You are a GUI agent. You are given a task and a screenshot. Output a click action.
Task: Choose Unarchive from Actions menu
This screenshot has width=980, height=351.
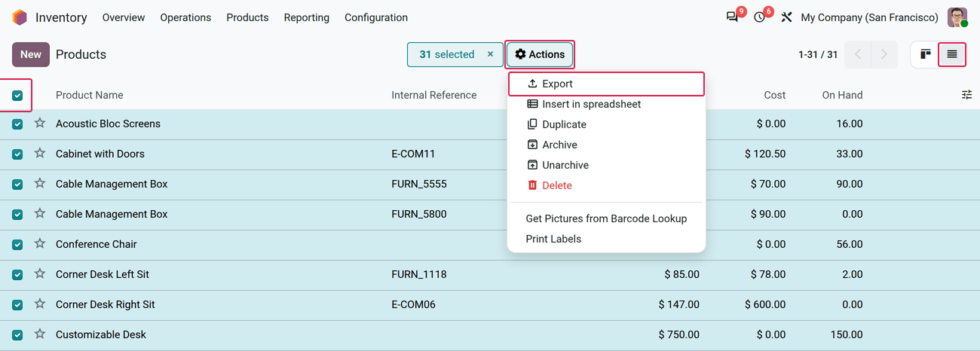[607, 165]
